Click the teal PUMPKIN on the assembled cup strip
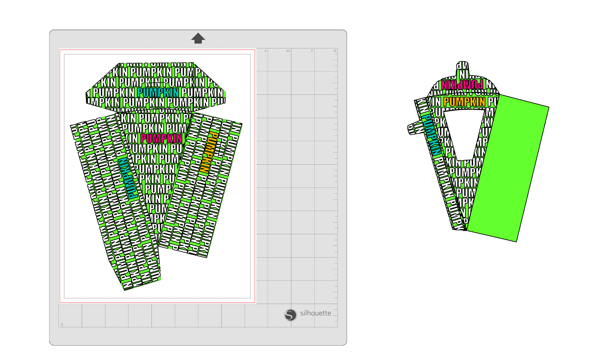Screen dimensions: 591x364 coord(431,135)
